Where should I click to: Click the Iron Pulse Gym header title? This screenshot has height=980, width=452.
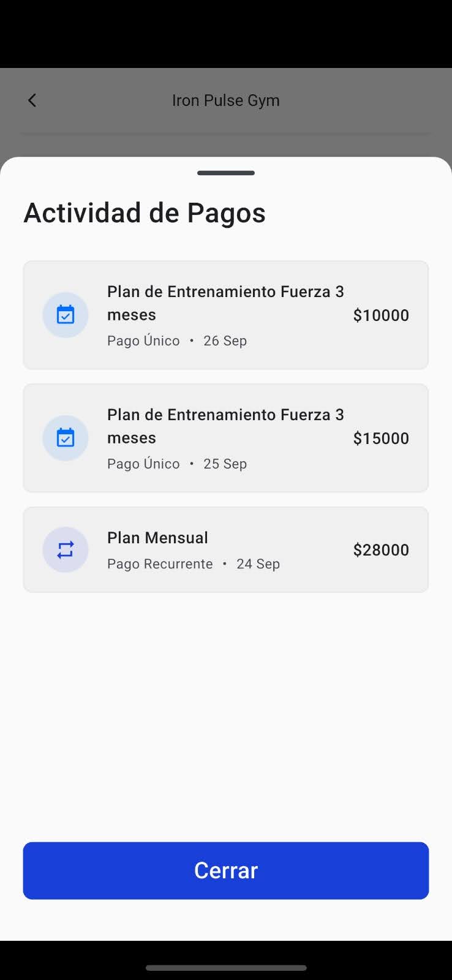tap(225, 100)
